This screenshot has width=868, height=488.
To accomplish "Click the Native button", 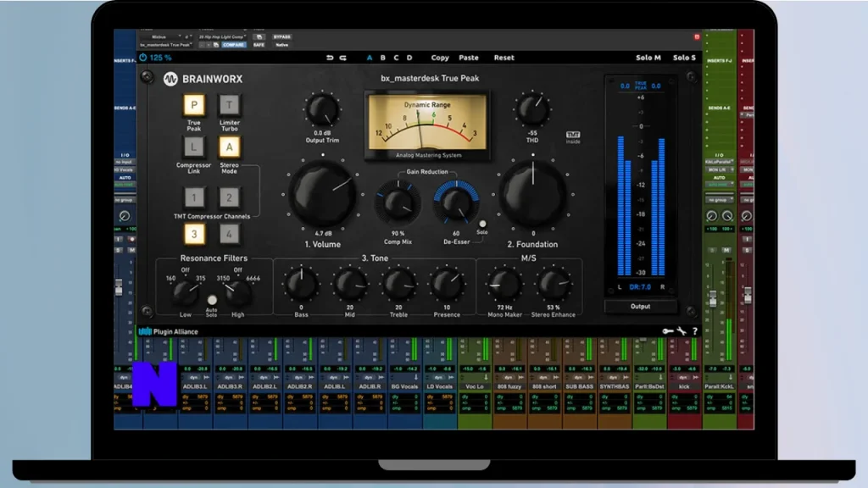I will click(x=281, y=45).
